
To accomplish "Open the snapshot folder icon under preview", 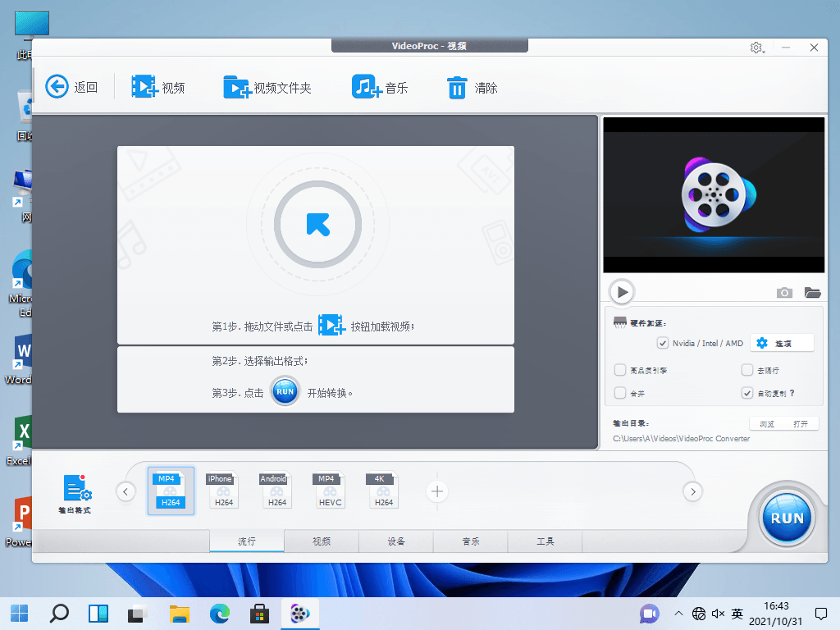I will pyautogui.click(x=812, y=293).
